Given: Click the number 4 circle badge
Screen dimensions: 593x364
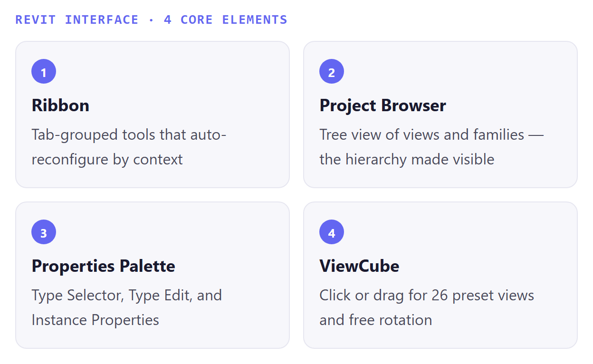Looking at the screenshot, I should (x=332, y=232).
